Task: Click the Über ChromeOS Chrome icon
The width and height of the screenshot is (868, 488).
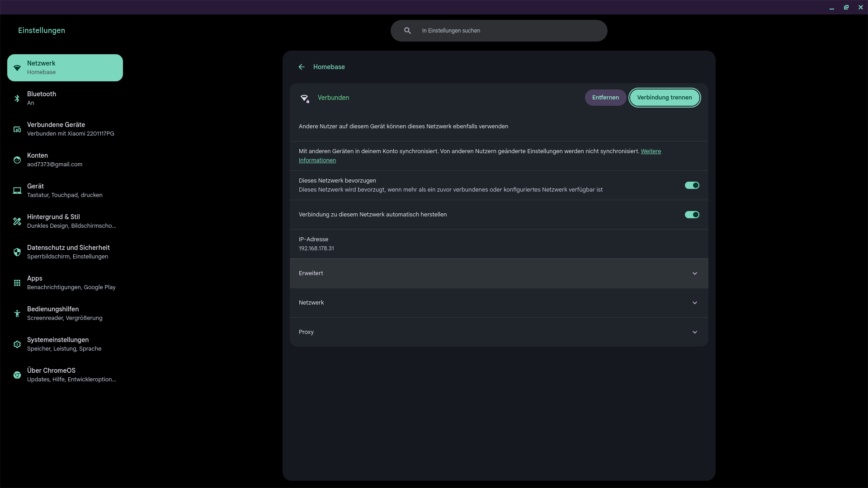Action: pyautogui.click(x=17, y=375)
